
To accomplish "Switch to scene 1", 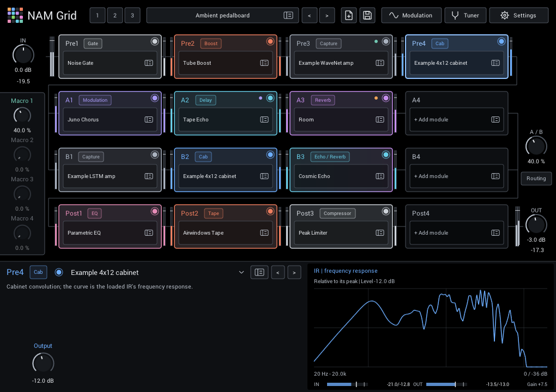I will pos(98,15).
